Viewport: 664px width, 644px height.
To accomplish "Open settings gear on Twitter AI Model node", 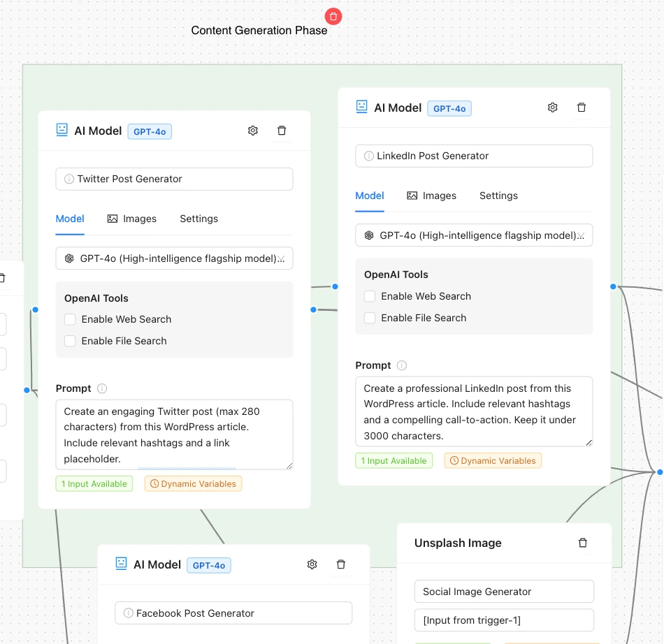I will (253, 131).
